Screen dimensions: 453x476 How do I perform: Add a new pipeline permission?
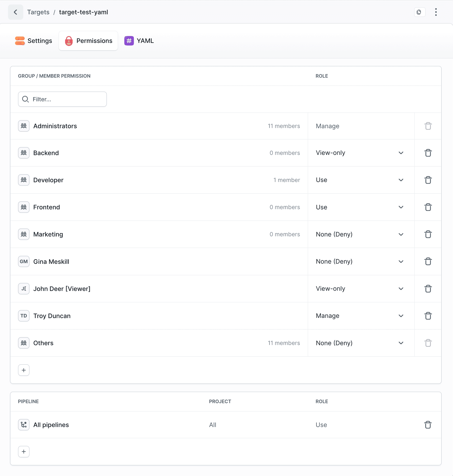[x=24, y=452]
